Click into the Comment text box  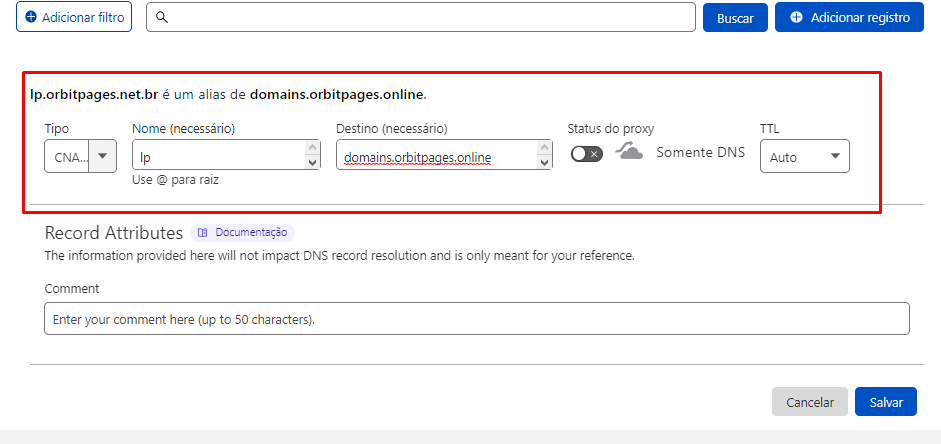[476, 319]
